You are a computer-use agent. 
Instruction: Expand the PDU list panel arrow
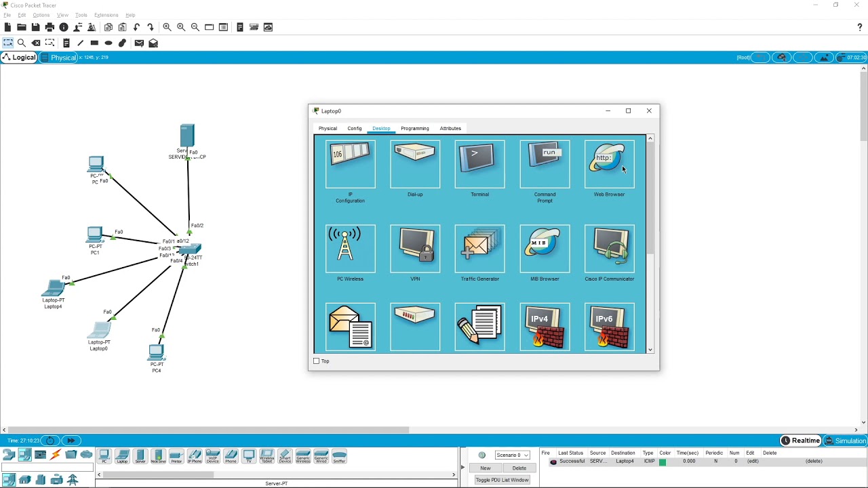pos(463,468)
